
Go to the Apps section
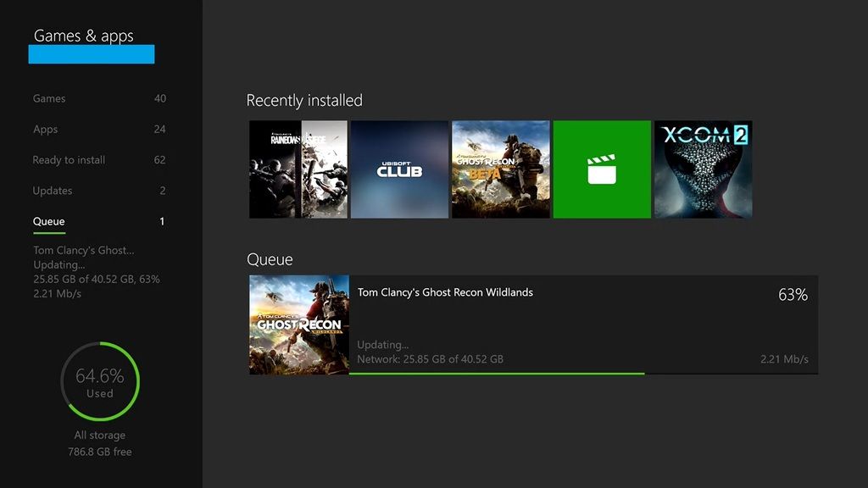46,130
